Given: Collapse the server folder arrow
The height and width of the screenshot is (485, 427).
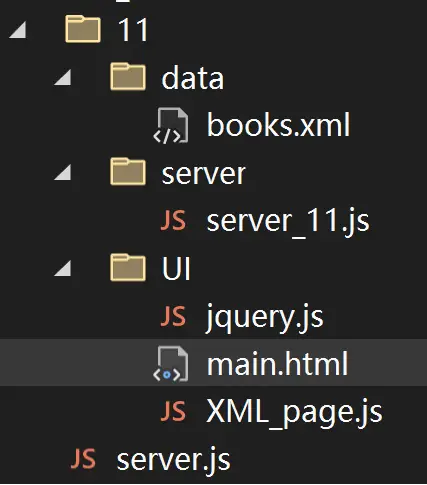Looking at the screenshot, I should (62, 173).
